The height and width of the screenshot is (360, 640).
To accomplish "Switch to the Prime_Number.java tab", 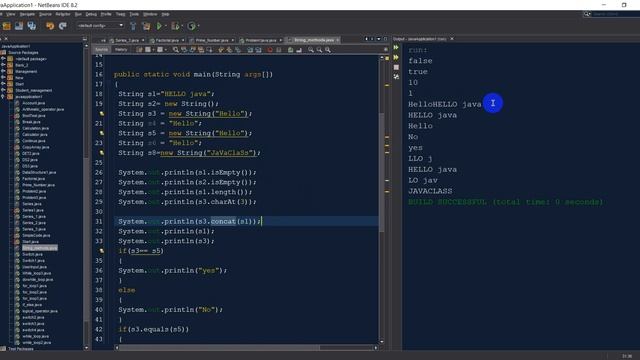I will pyautogui.click(x=212, y=40).
